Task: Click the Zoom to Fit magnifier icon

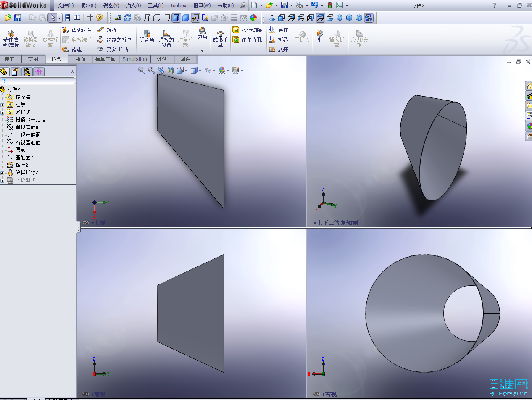Action: (142, 70)
